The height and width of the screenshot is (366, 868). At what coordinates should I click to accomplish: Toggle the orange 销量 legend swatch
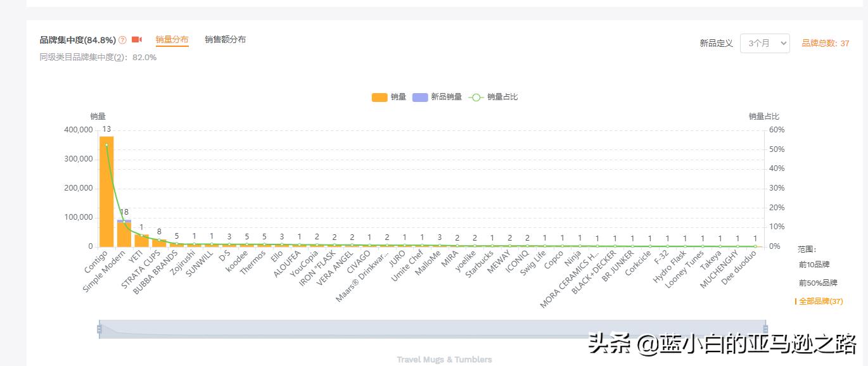coord(380,97)
